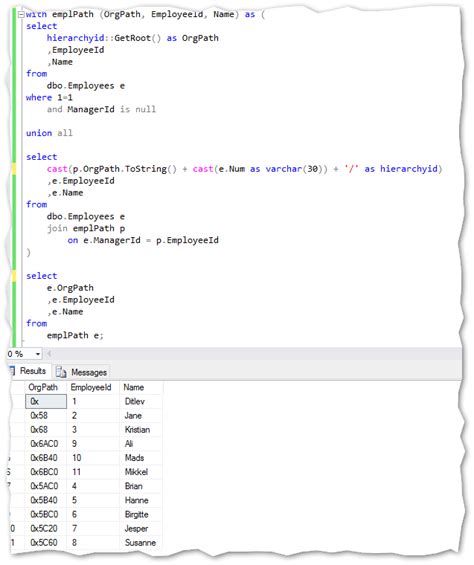This screenshot has height=565, width=474.
Task: Click the Messages tab icon
Action: (x=61, y=372)
